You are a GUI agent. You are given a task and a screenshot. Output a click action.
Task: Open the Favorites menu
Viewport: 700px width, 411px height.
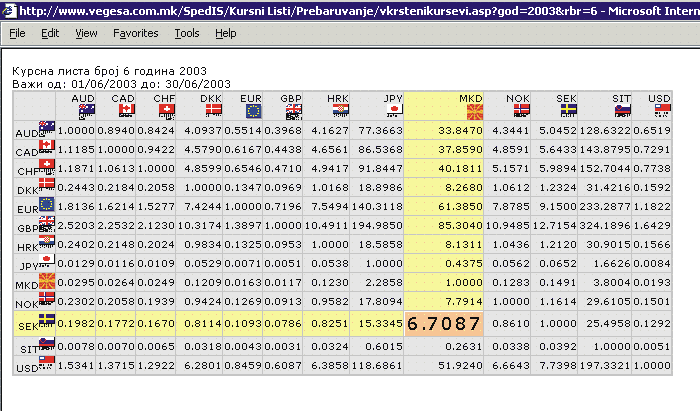135,33
